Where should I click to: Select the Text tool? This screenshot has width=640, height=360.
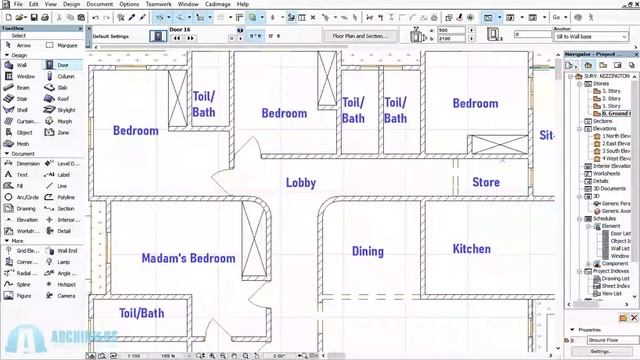[16, 175]
